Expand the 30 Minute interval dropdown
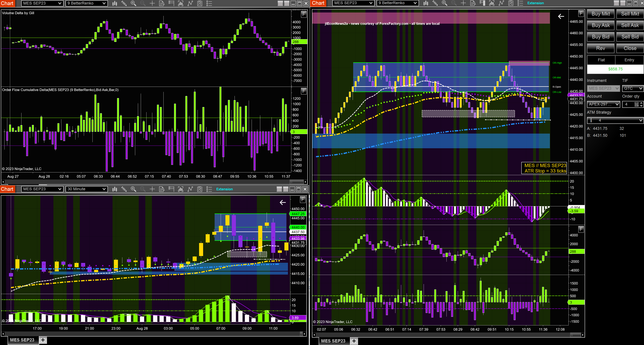Image resolution: width=644 pixels, height=345 pixels. (87, 189)
